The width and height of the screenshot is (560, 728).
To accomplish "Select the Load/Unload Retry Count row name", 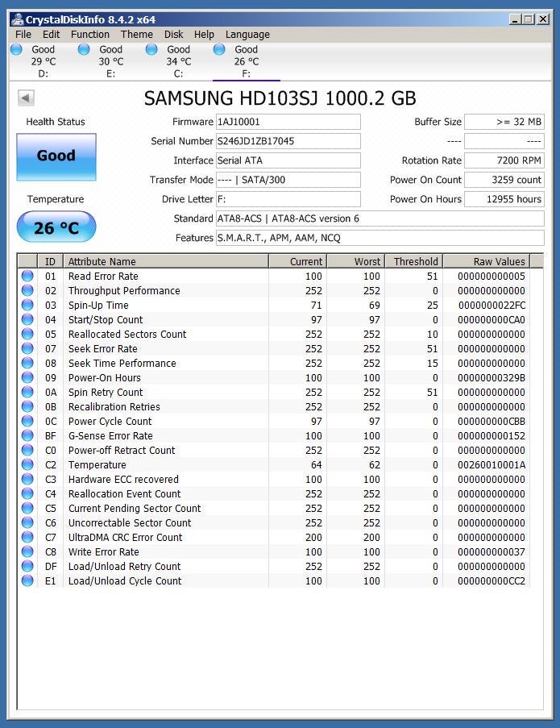I will point(124,566).
